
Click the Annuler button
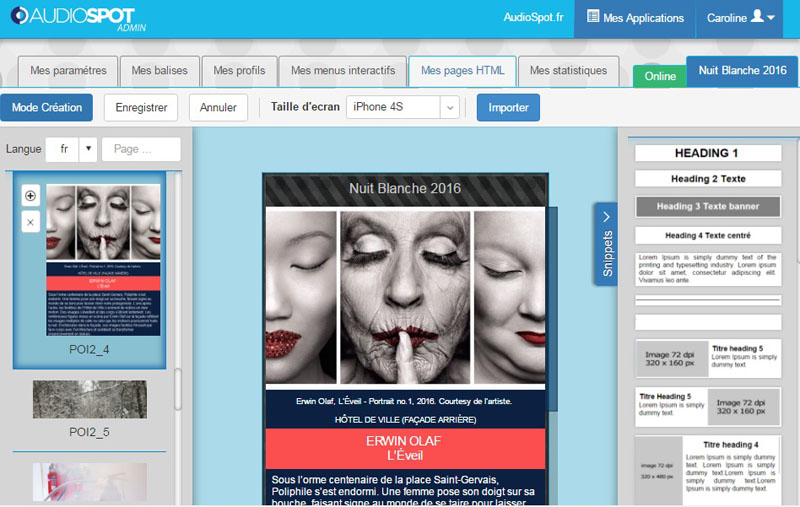pos(218,108)
